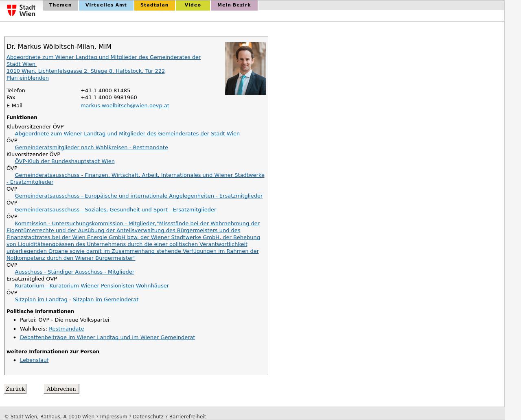Open the Virtuelles Amt tab
Screen dimensions: 521x420
[106, 5]
